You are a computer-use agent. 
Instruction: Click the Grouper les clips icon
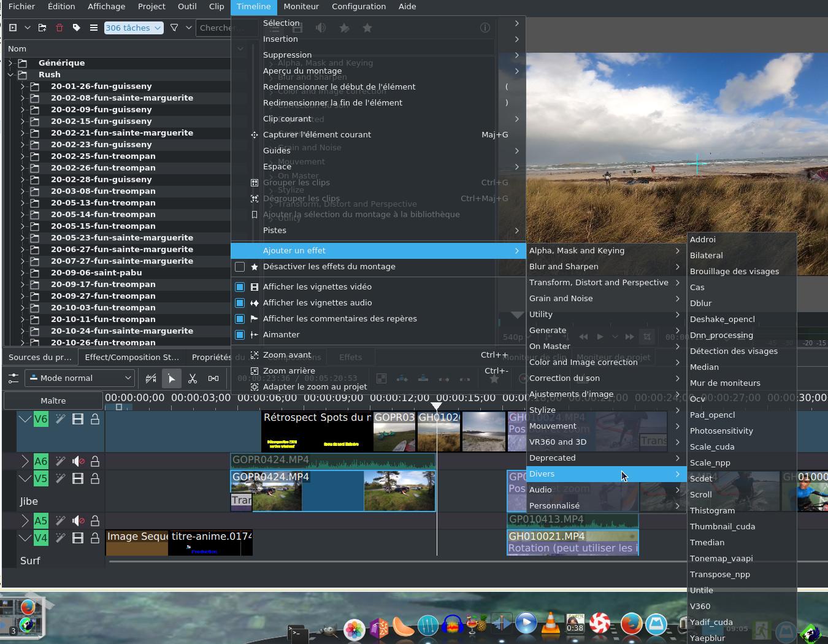click(x=255, y=183)
